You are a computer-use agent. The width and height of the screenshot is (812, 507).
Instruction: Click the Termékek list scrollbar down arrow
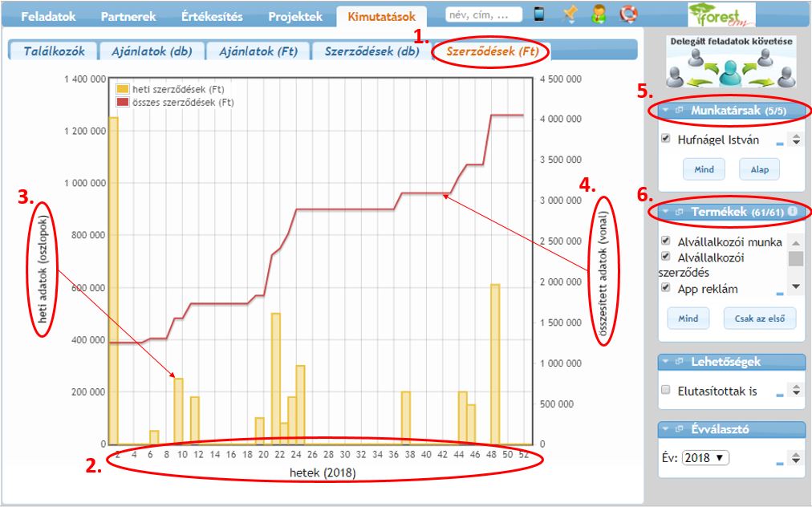[796, 286]
